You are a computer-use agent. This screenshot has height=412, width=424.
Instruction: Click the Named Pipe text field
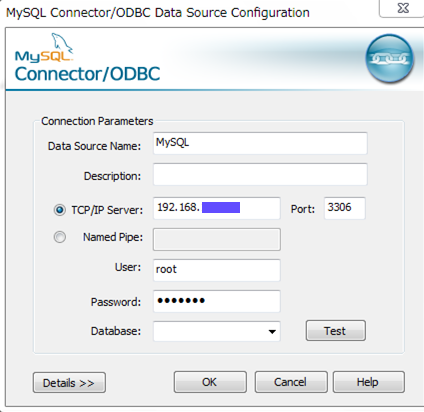pyautogui.click(x=217, y=239)
